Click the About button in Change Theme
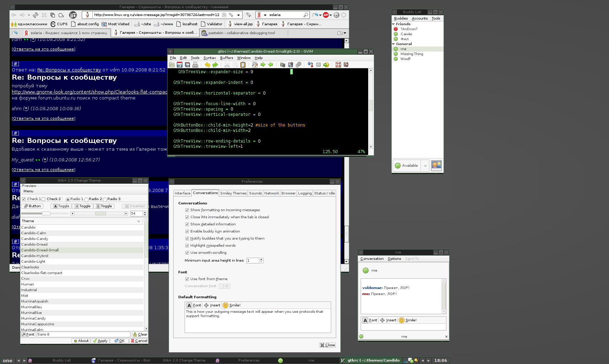This screenshot has width=609, height=364. point(81,341)
